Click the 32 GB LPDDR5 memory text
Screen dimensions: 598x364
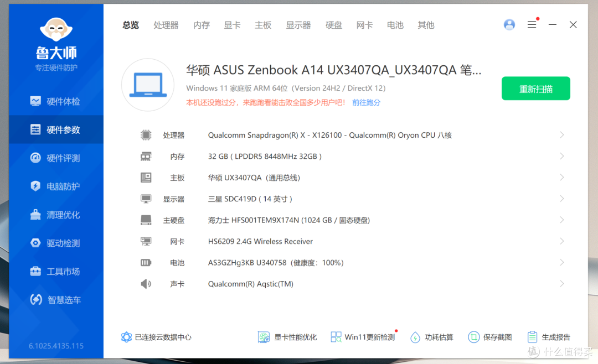(x=265, y=156)
